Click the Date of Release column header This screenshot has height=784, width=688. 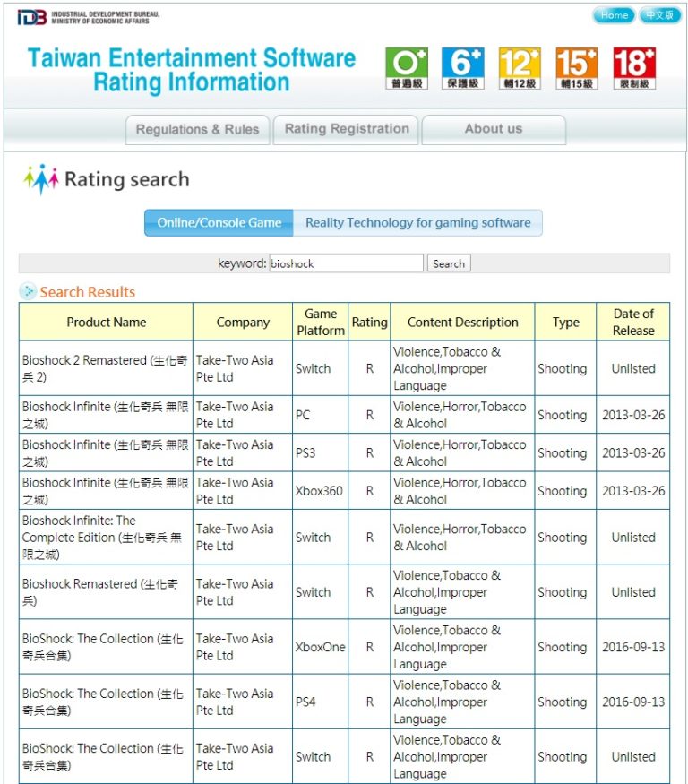633,322
